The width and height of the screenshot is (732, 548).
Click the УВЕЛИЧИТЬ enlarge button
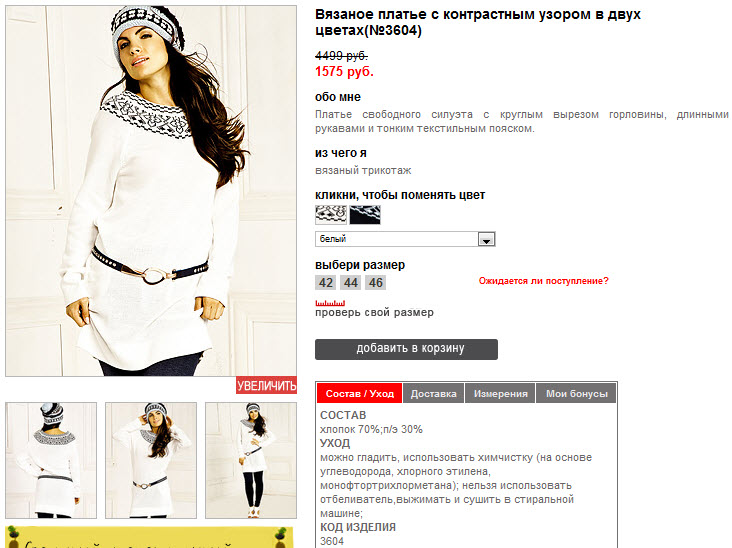tap(266, 385)
